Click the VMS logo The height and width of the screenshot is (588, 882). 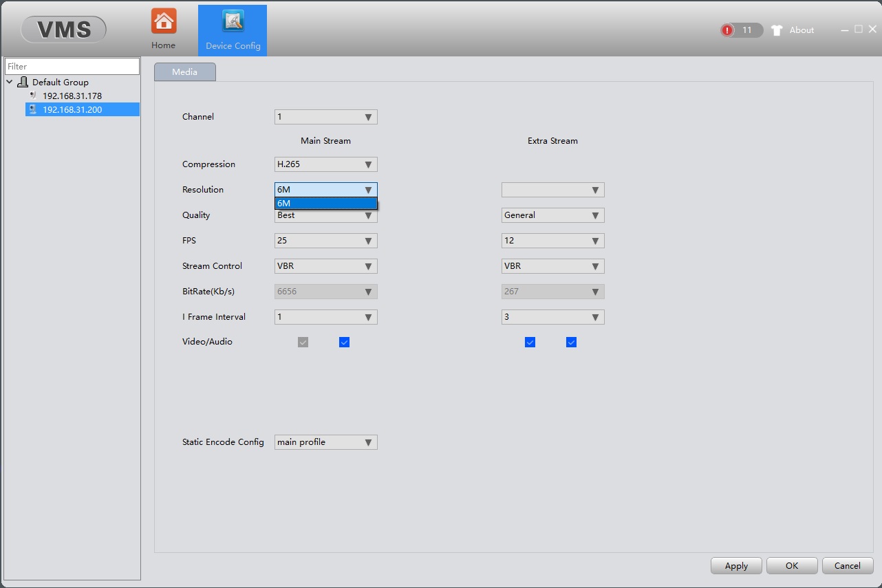coord(63,30)
